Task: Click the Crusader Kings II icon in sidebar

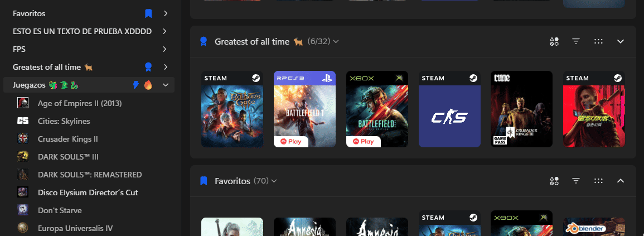Action: [x=23, y=138]
